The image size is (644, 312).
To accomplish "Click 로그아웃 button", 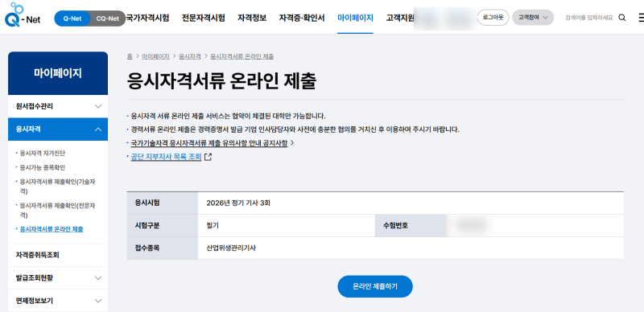I will point(493,18).
